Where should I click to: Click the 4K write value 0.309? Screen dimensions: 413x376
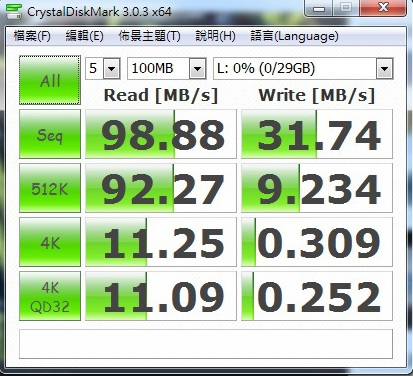[x=317, y=242]
